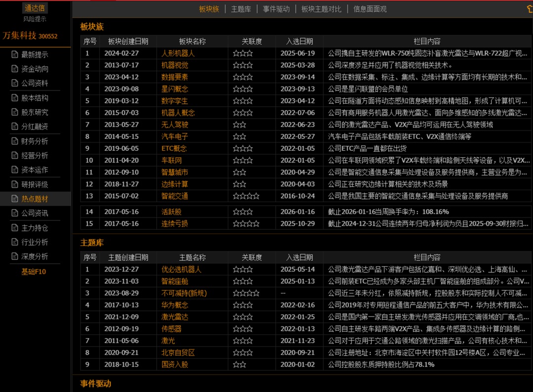This screenshot has width=533, height=392.
Task: Click the orange icon at top-right corner
Action: coord(530,9)
